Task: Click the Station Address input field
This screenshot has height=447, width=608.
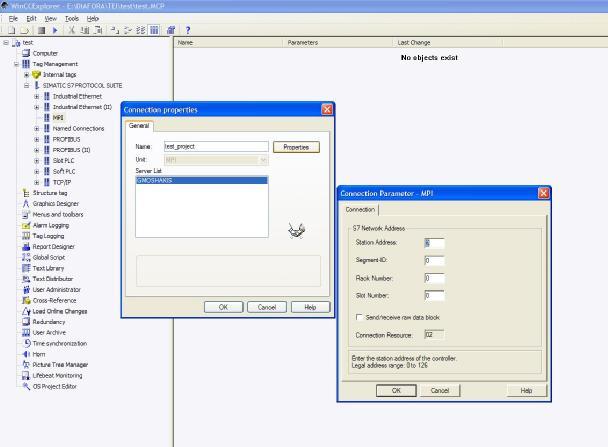Action: [434, 243]
